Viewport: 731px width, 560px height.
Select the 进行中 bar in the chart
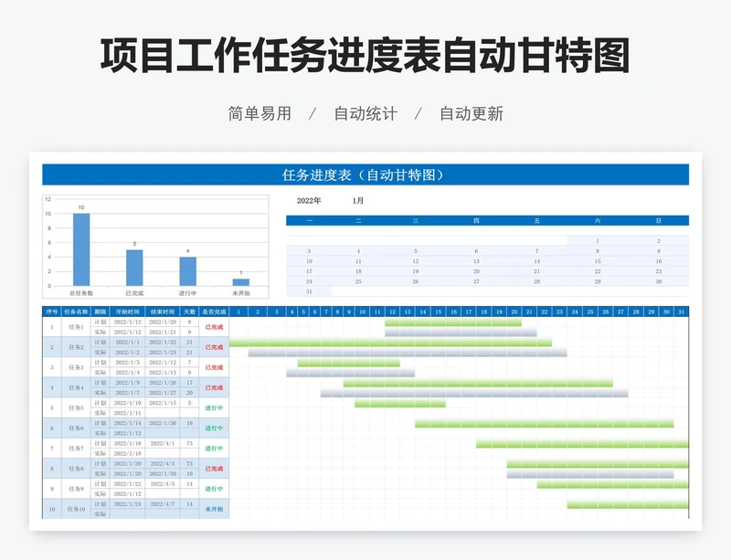[188, 271]
